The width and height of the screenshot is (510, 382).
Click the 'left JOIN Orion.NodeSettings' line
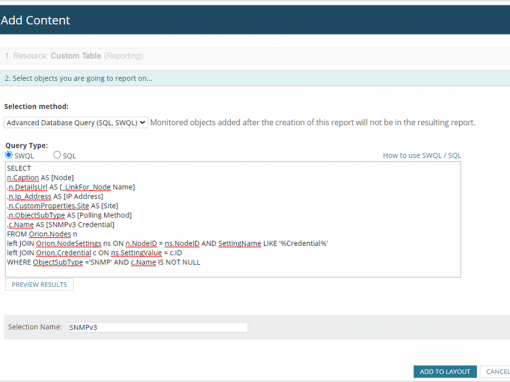[x=167, y=243]
